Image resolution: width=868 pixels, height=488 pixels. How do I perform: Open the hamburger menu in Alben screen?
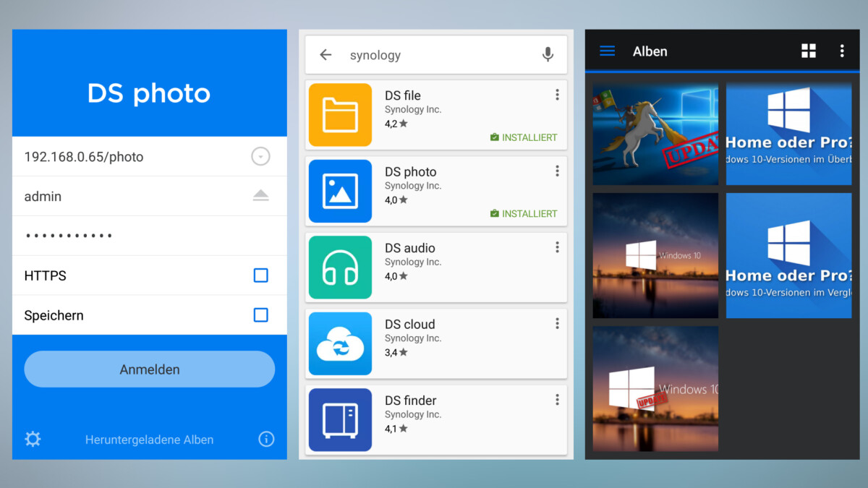coord(607,51)
